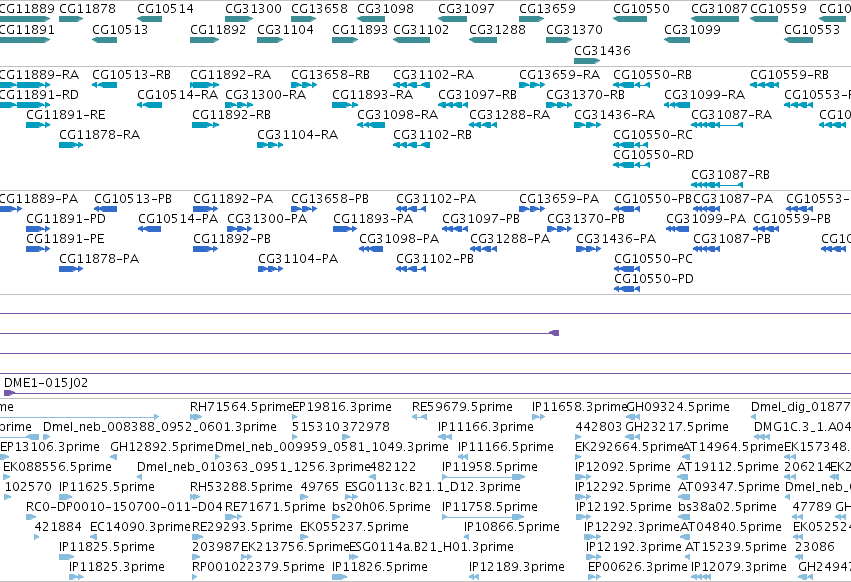Viewport: 851px width, 582px height.
Task: Click the DME1-015J02 clone label
Action: [46, 383]
